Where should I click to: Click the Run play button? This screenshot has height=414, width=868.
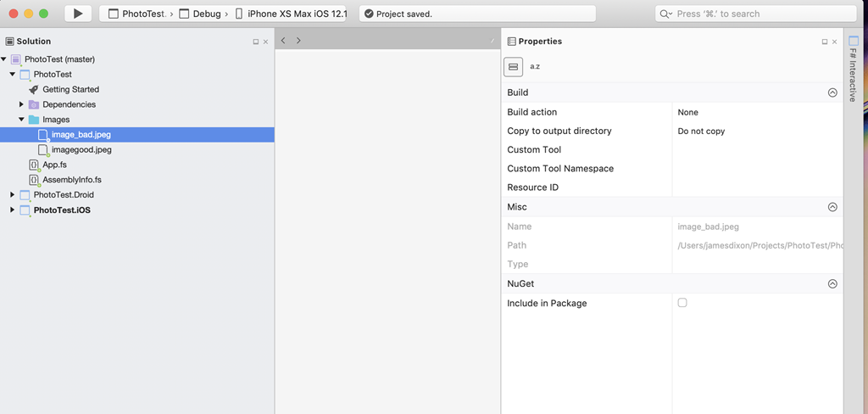(78, 14)
